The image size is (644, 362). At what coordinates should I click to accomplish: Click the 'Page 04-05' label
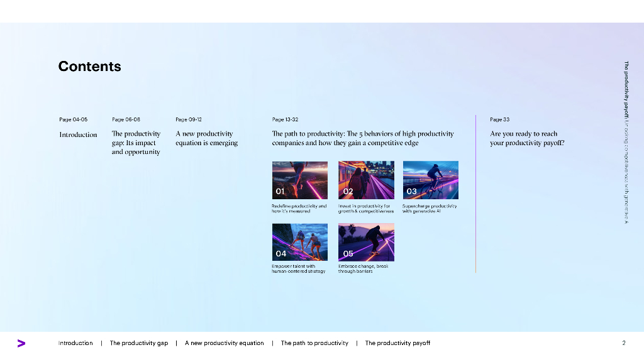pos(73,119)
